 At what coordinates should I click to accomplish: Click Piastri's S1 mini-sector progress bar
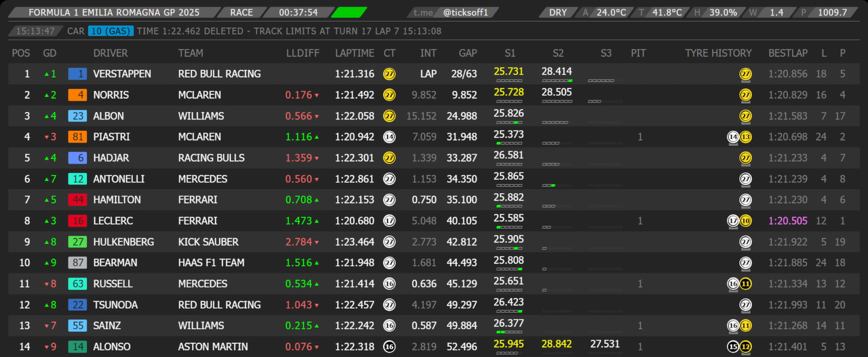click(x=509, y=143)
